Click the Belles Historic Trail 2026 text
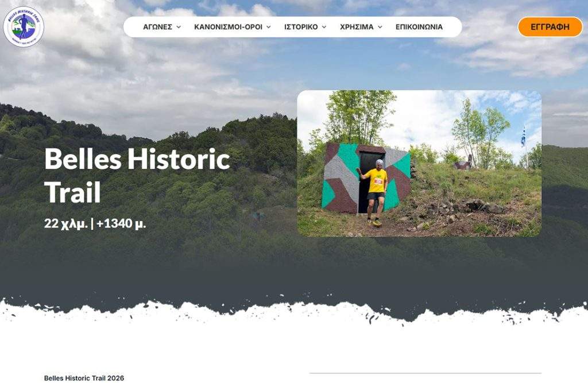Image resolution: width=588 pixels, height=383 pixels. pos(84,378)
